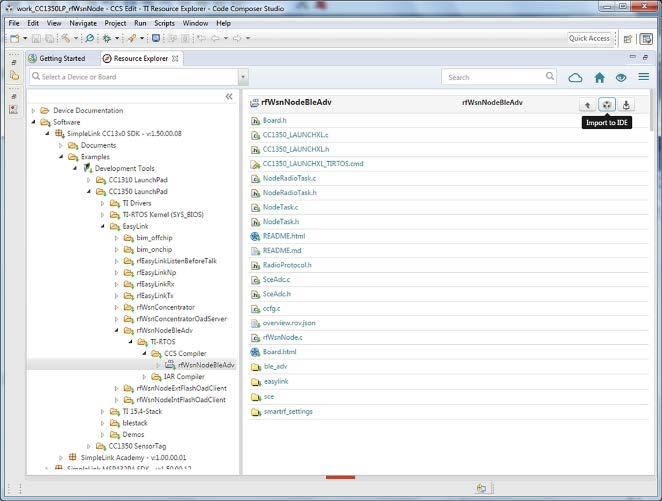The image size is (662, 501).
Task: Open the rfWsnNode.c file link
Action: [282, 338]
